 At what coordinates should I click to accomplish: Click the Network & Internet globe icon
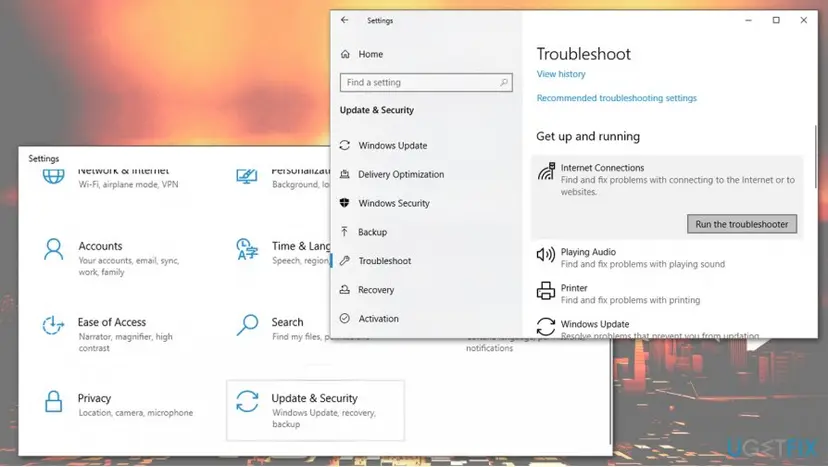[x=53, y=176]
